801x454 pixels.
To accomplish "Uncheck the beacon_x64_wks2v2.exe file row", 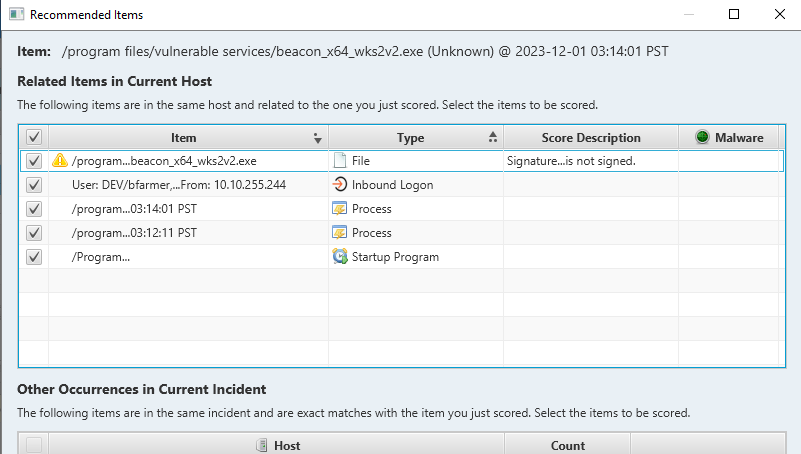I will click(x=34, y=161).
